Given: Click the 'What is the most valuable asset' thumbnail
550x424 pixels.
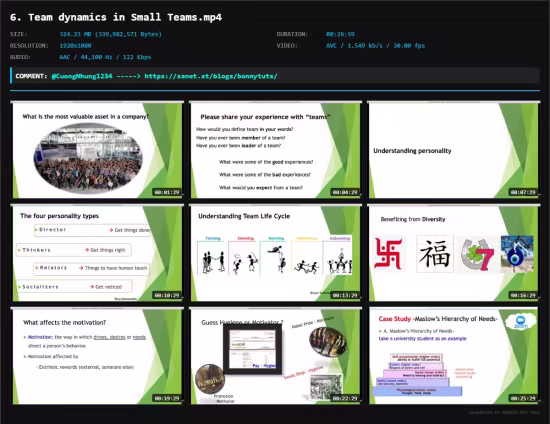Looking at the screenshot, I should tap(98, 150).
